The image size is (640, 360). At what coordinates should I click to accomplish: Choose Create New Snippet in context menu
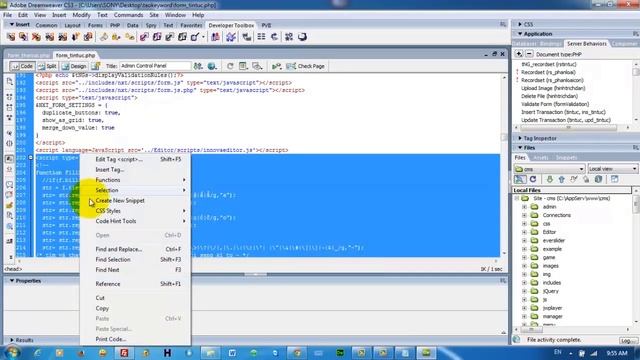[x=120, y=200]
